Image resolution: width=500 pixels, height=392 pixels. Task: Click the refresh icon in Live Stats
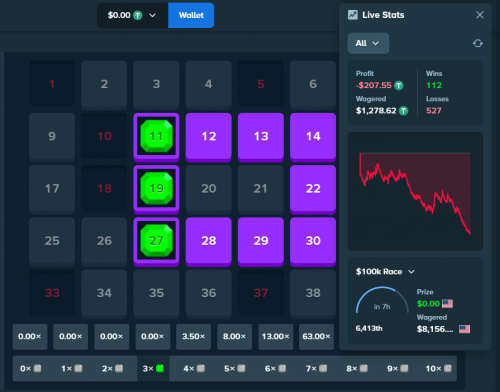(478, 43)
